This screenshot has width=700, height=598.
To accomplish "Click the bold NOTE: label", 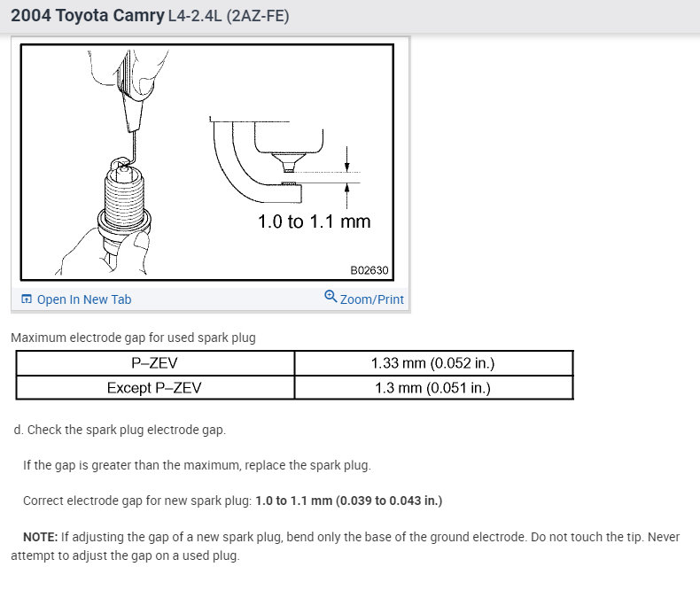I will pyautogui.click(x=40, y=537).
